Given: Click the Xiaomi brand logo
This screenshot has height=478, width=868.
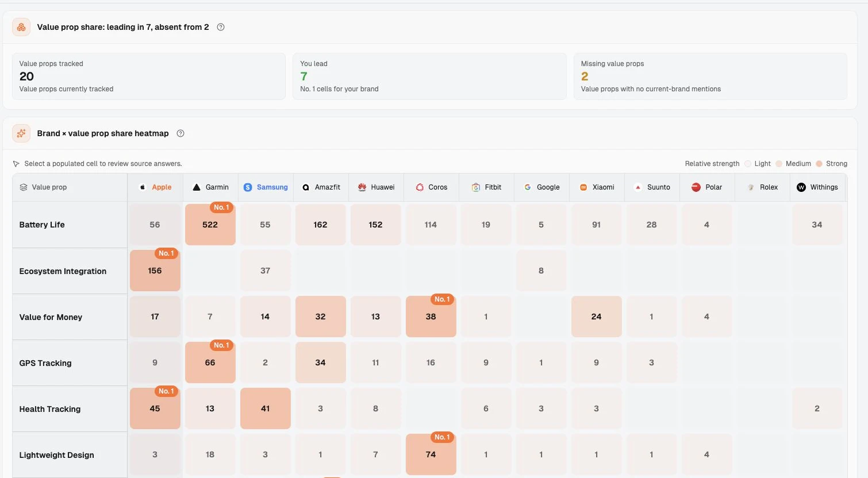Looking at the screenshot, I should coord(583,187).
